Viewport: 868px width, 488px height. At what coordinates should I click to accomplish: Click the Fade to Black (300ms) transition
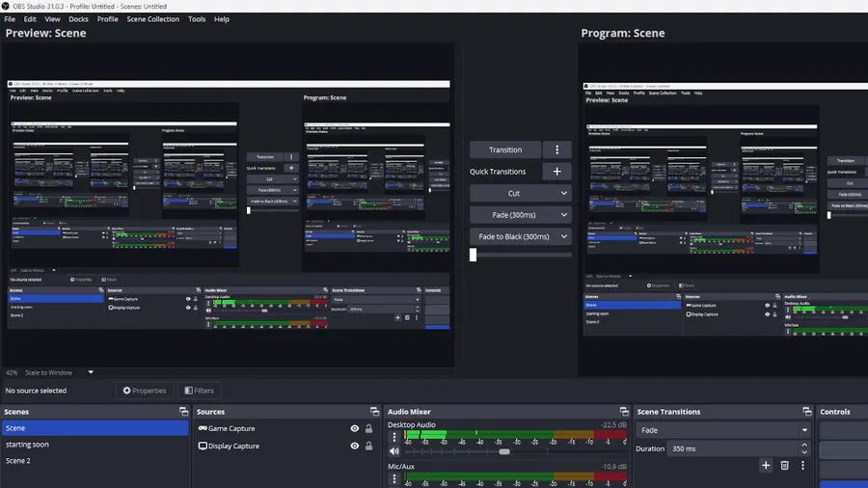point(514,236)
